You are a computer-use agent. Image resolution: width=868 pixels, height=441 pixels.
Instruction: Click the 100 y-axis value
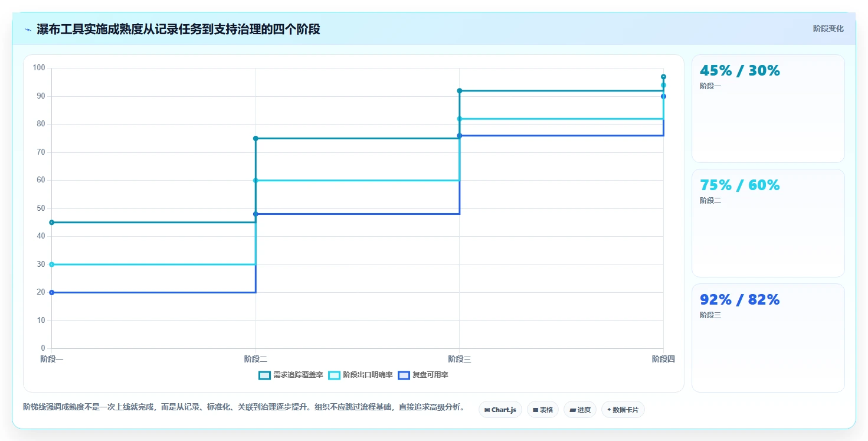[x=39, y=68]
